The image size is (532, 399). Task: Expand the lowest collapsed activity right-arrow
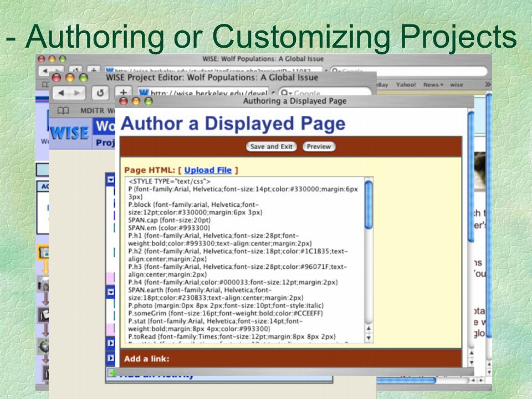[x=111, y=357]
